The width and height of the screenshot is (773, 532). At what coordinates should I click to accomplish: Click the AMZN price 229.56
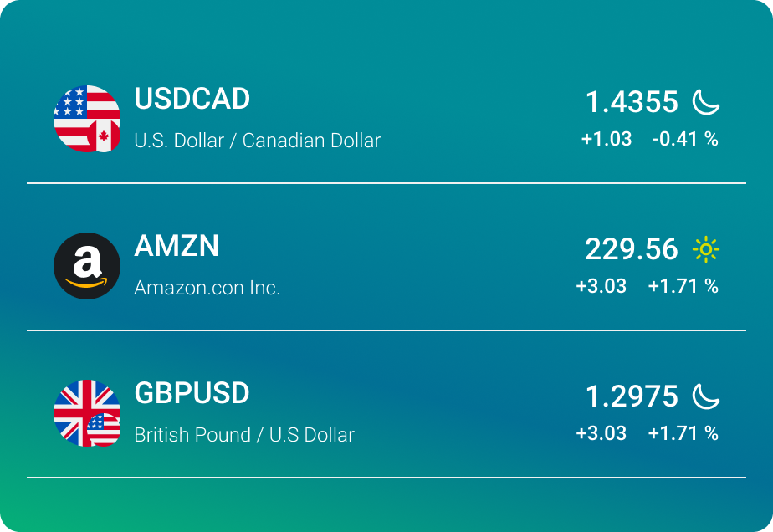point(632,249)
